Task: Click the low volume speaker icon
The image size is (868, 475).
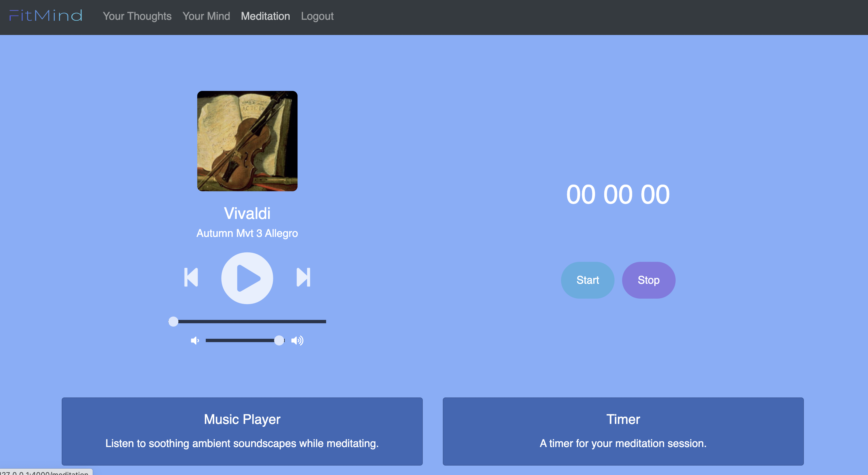Action: point(195,341)
